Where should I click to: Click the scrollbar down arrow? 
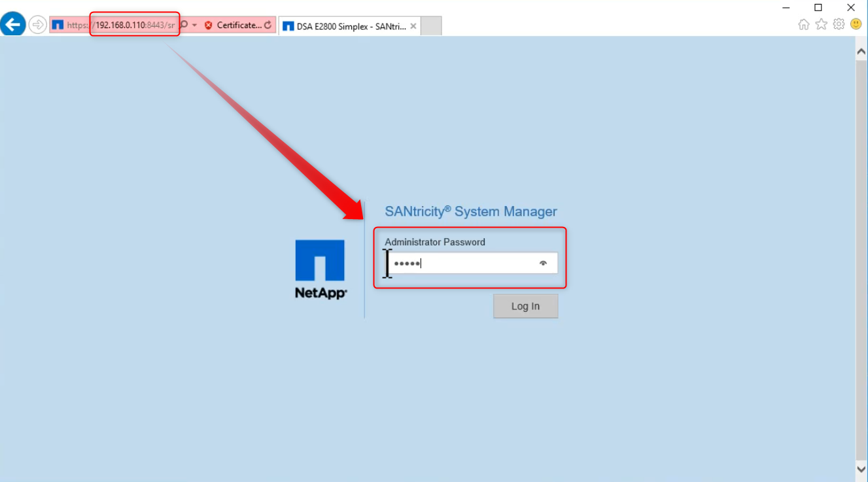click(x=861, y=469)
